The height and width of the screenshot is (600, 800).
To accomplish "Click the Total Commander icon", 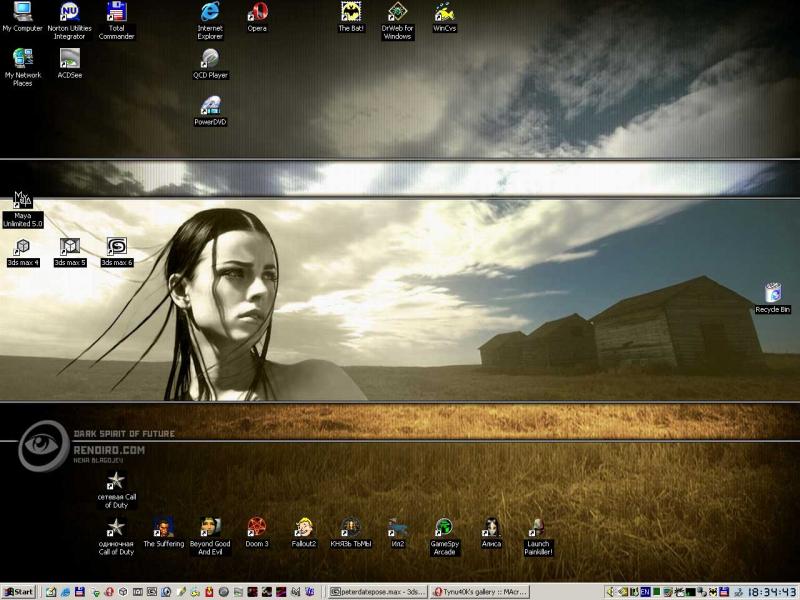I will pos(117,13).
